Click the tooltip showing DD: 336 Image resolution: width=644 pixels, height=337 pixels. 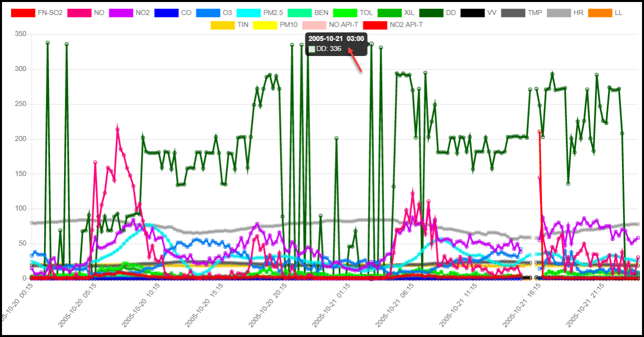336,43
